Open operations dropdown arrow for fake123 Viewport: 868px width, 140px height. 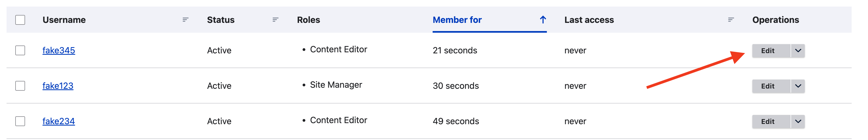click(798, 86)
